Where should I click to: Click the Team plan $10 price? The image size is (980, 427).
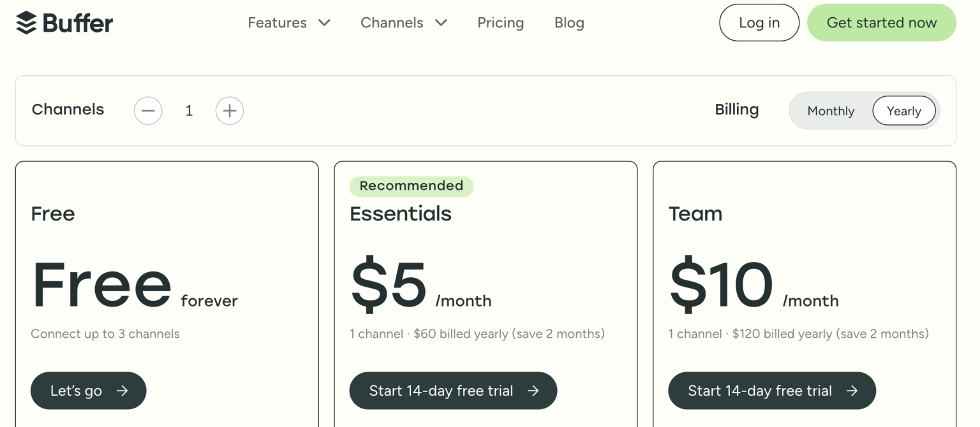[721, 285]
